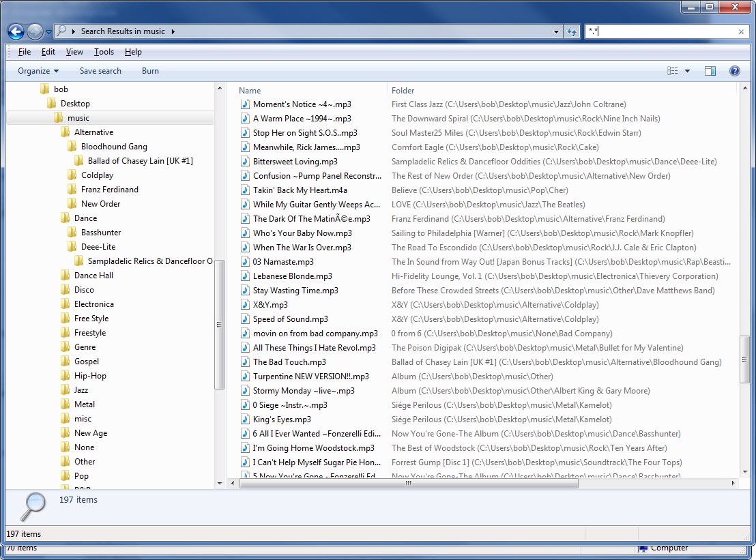Open the Organize dropdown
The width and height of the screenshot is (756, 560).
click(38, 70)
